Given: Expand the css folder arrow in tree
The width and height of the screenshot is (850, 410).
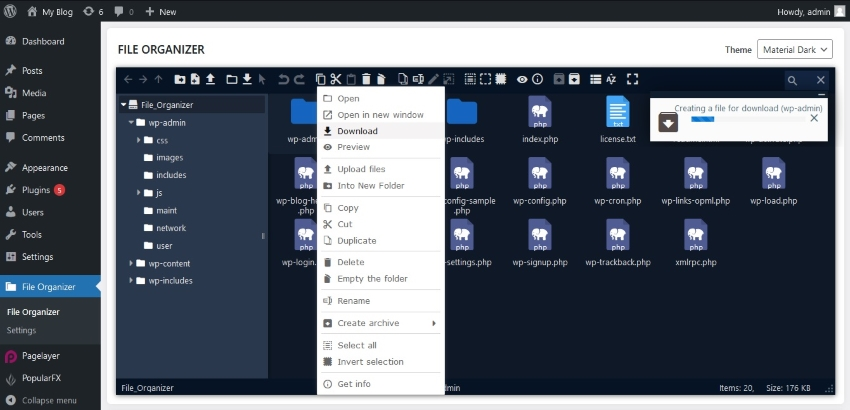Looking at the screenshot, I should [139, 140].
